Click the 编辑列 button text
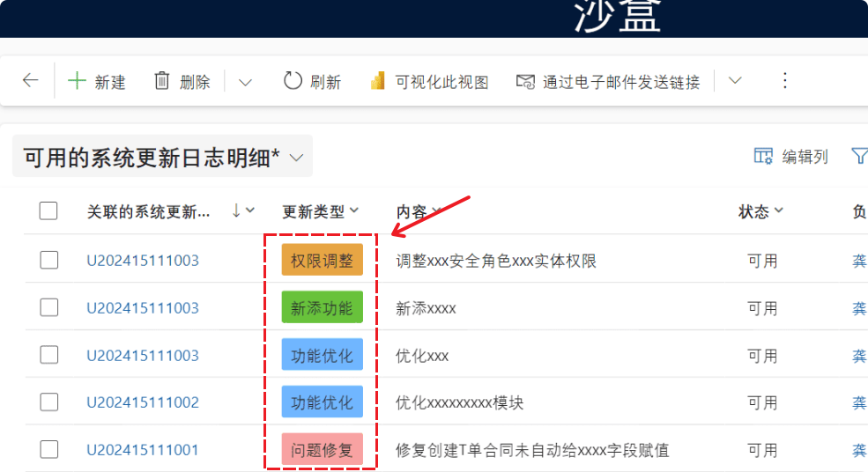Image resolution: width=868 pixels, height=472 pixels. [x=805, y=157]
